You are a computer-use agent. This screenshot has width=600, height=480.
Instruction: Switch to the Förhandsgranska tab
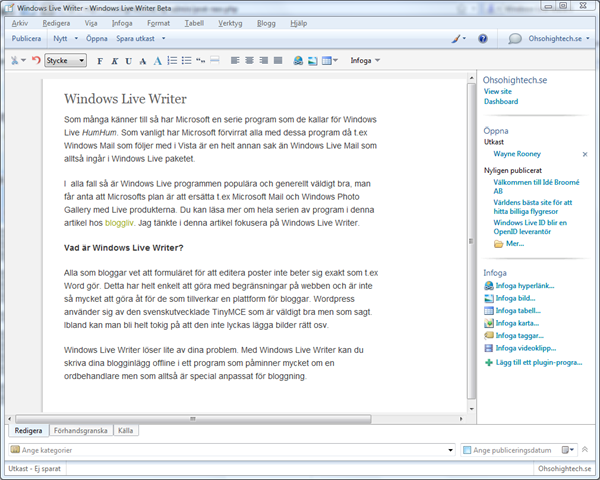tap(80, 431)
